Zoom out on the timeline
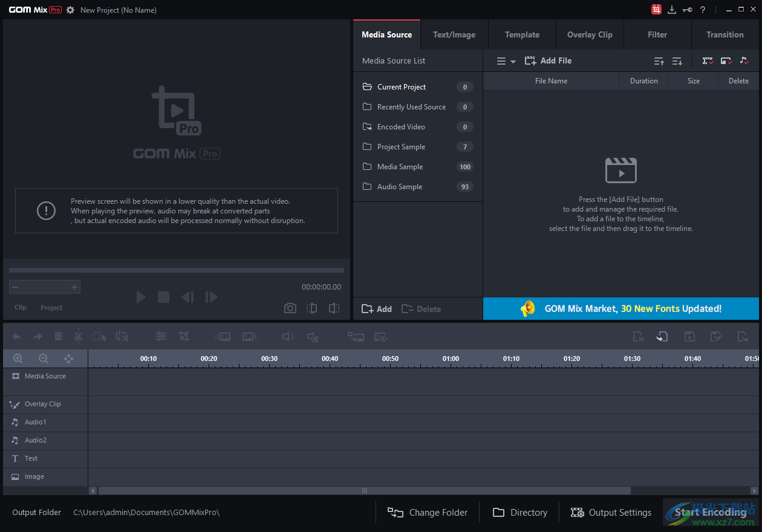The image size is (762, 532). [x=44, y=358]
